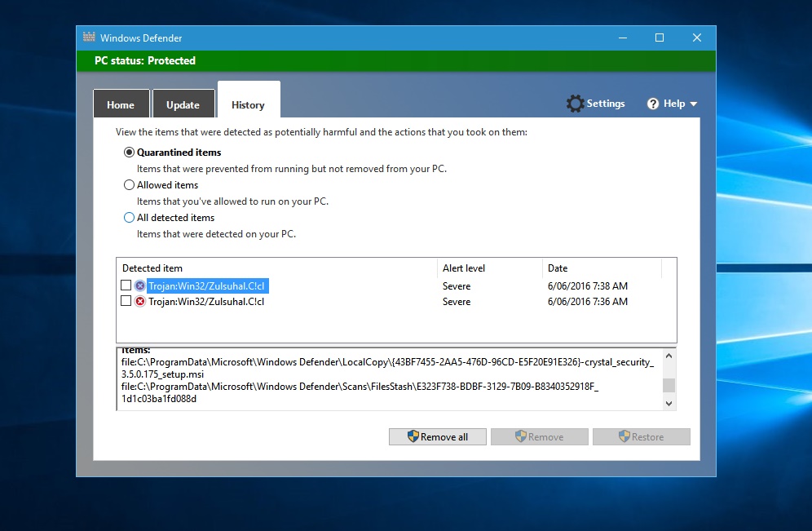Close the Windows Defender window

pyautogui.click(x=697, y=38)
